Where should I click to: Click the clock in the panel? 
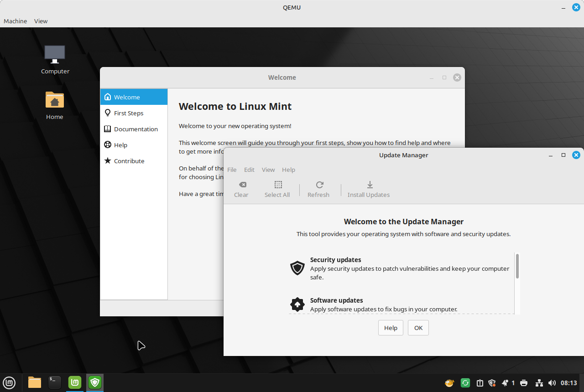[x=569, y=383]
